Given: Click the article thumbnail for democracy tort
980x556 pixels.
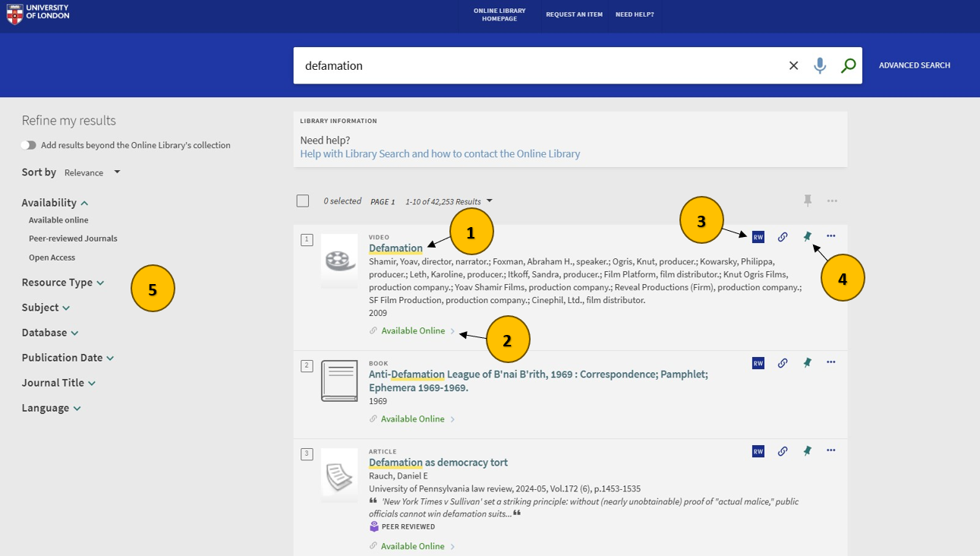Looking at the screenshot, I should (339, 475).
